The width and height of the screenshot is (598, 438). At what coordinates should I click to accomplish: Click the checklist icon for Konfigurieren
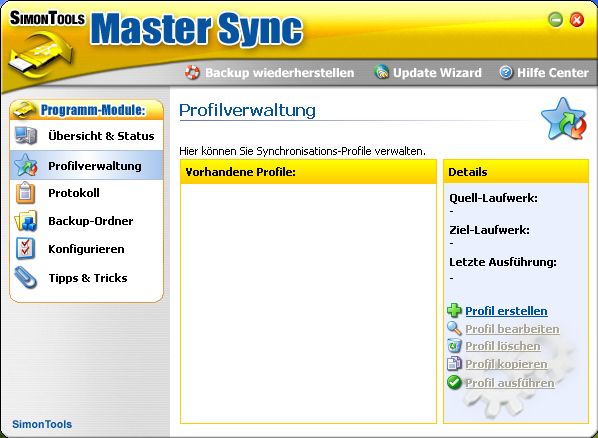25,249
